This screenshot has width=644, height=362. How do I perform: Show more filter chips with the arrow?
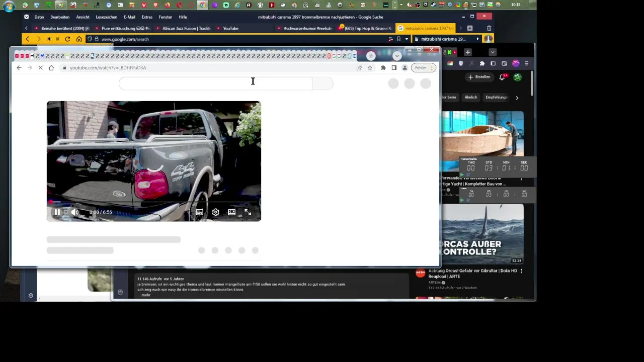coord(517,98)
